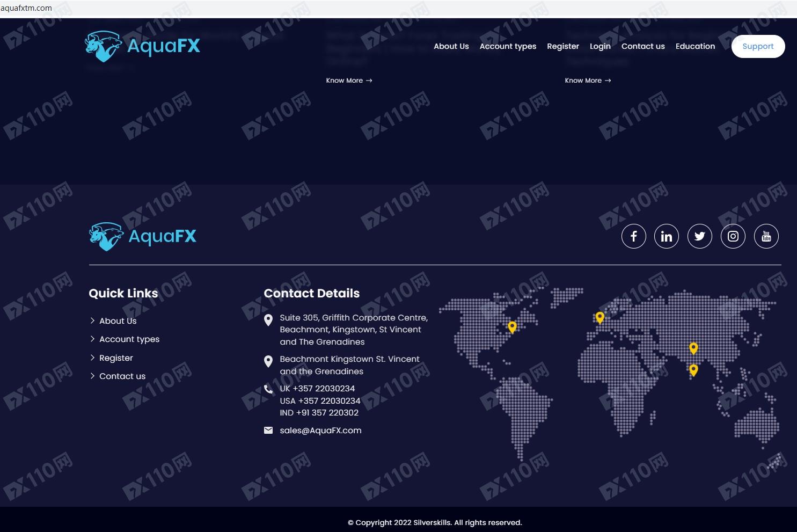
Task: Click the yellow map pin over North America
Action: (512, 326)
